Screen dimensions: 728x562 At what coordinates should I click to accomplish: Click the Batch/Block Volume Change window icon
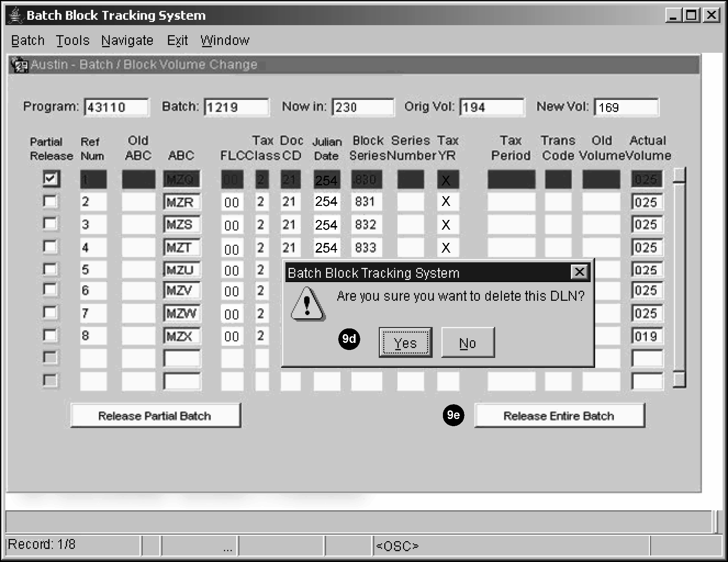point(19,65)
